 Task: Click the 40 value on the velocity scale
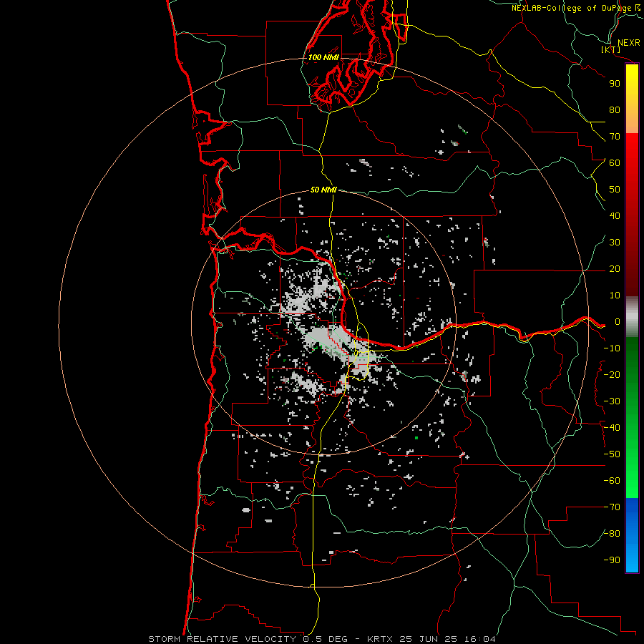click(x=615, y=216)
